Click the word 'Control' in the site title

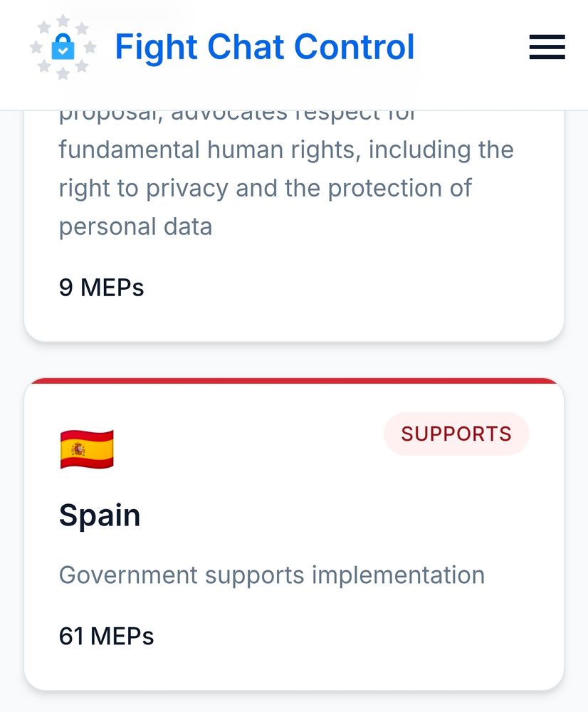(355, 47)
